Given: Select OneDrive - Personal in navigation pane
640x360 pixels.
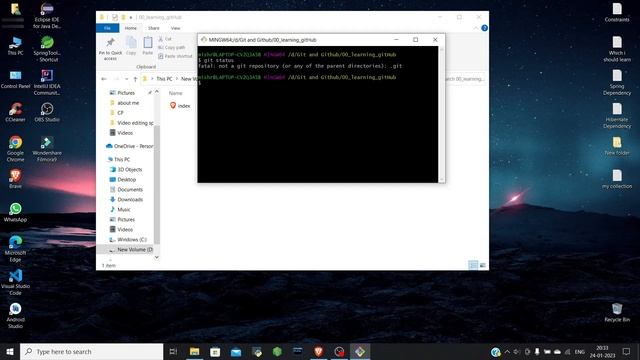Looking at the screenshot, I should [130, 146].
